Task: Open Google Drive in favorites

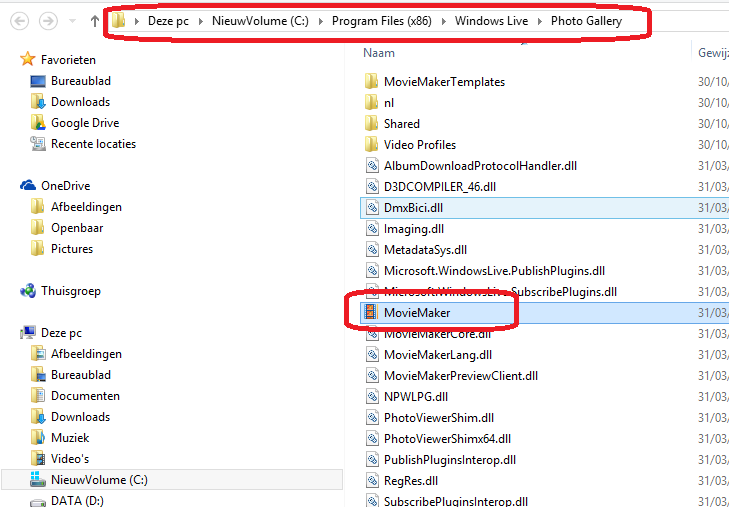Action: 85,123
